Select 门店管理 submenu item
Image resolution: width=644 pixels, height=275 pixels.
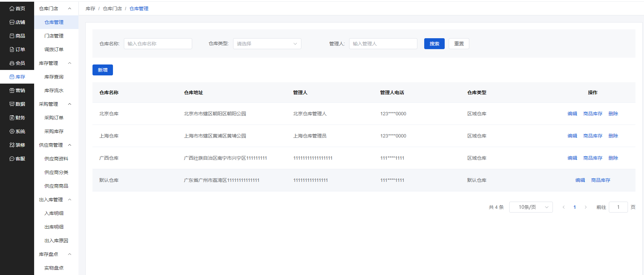pyautogui.click(x=56, y=36)
